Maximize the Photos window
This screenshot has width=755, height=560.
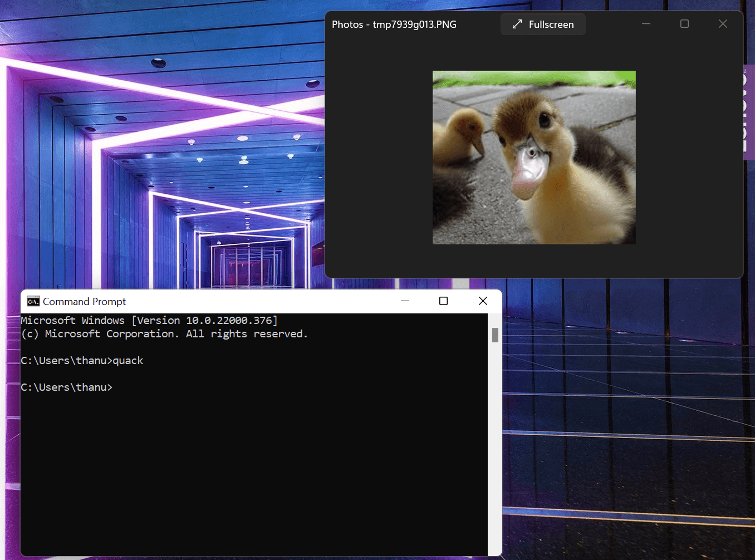[684, 24]
